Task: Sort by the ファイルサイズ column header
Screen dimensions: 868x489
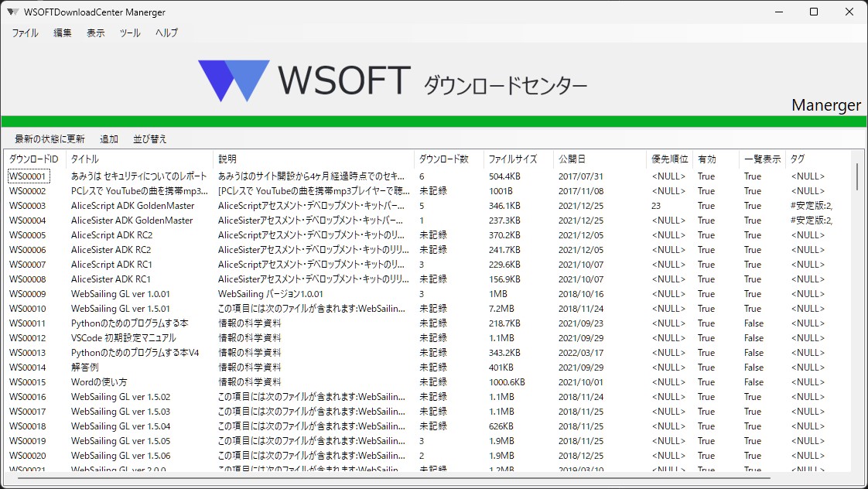Action: pyautogui.click(x=512, y=159)
